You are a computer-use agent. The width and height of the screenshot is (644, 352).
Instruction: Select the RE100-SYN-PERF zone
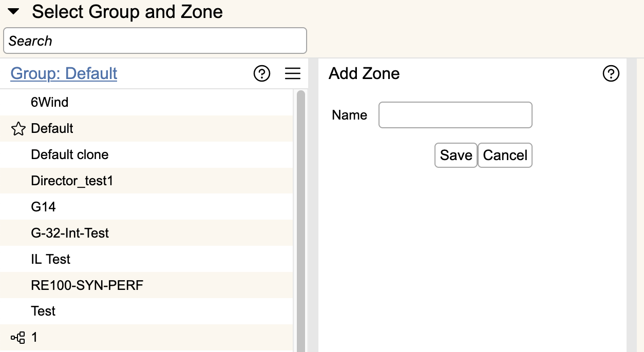146,285
